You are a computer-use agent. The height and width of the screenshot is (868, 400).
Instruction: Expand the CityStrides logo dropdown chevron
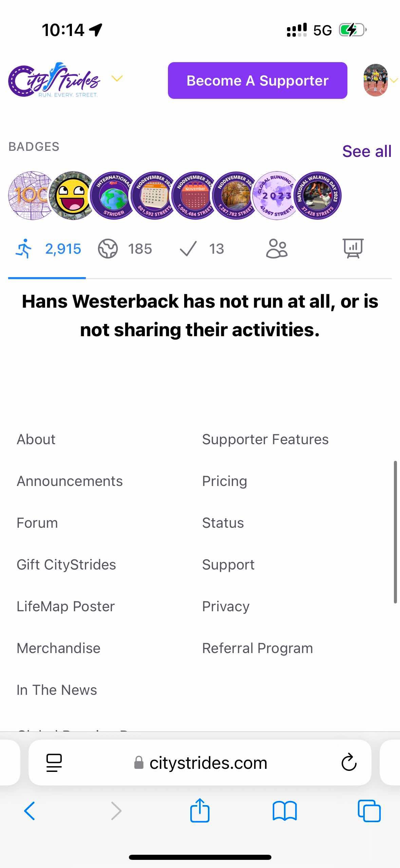[117, 79]
